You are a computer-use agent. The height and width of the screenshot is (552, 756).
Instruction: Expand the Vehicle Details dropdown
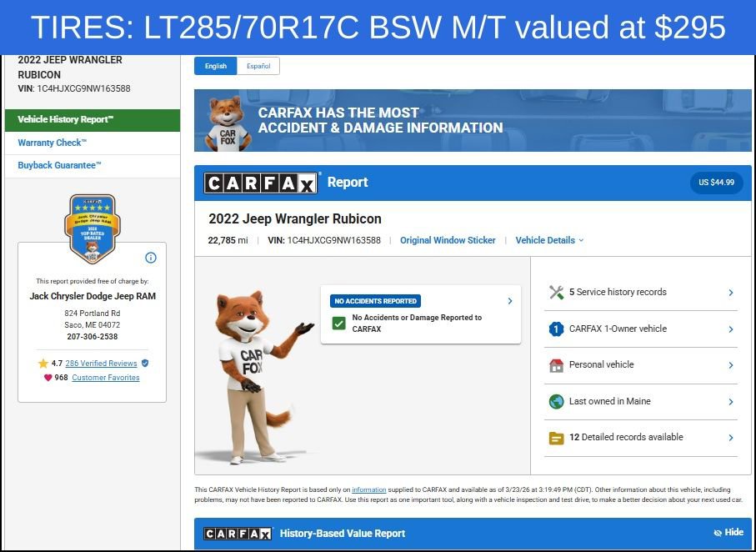tap(549, 240)
